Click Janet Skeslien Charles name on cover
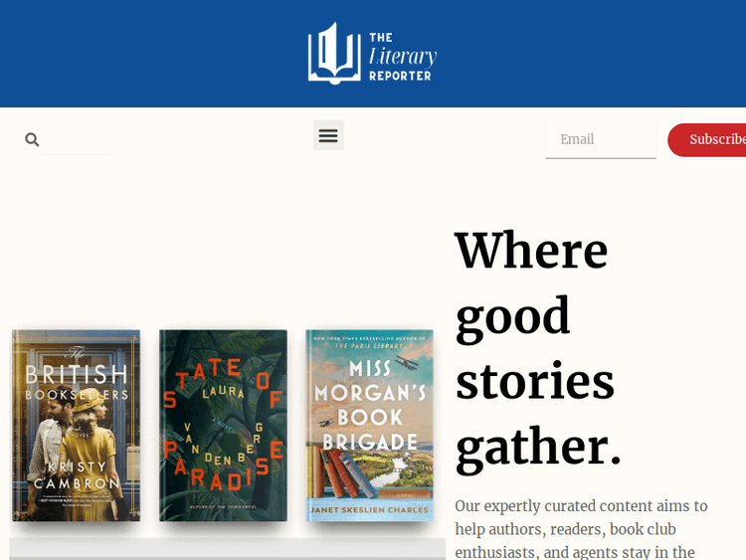 369,512
